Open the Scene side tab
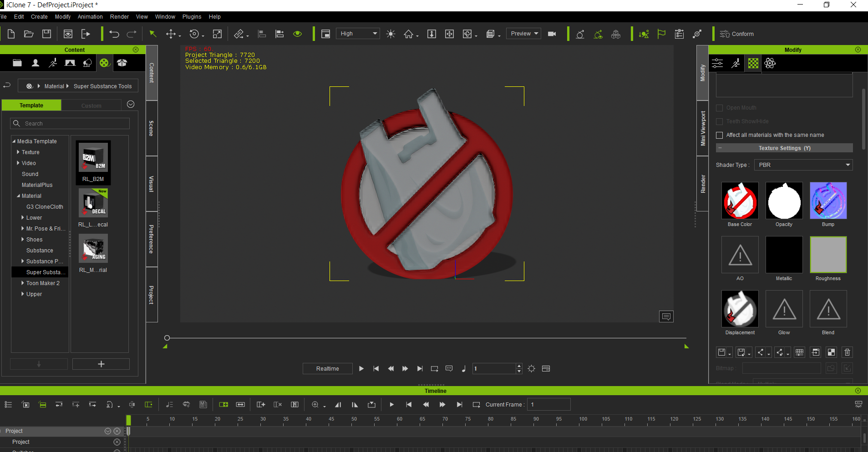 coord(152,129)
